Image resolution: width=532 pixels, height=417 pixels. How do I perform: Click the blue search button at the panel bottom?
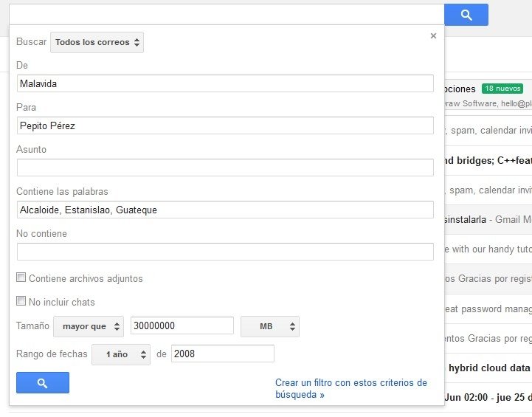(43, 383)
